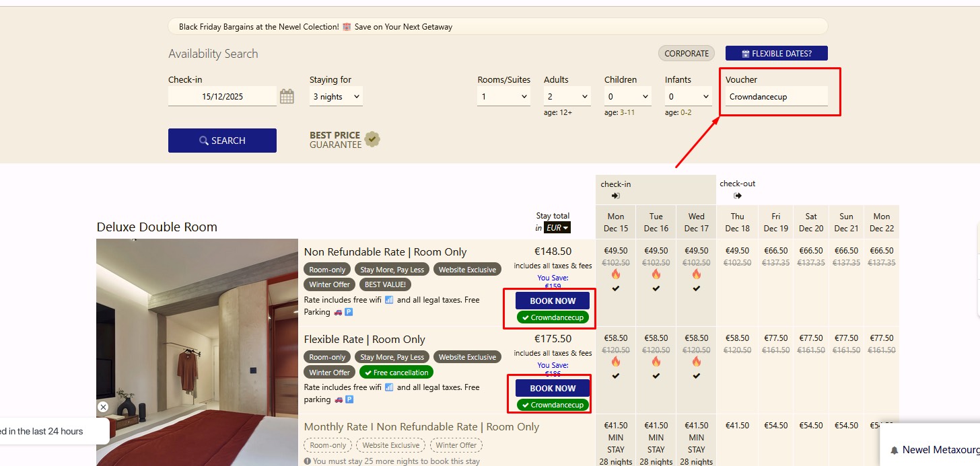This screenshot has height=466, width=980.
Task: Click the Newel notification bell icon
Action: [895, 450]
